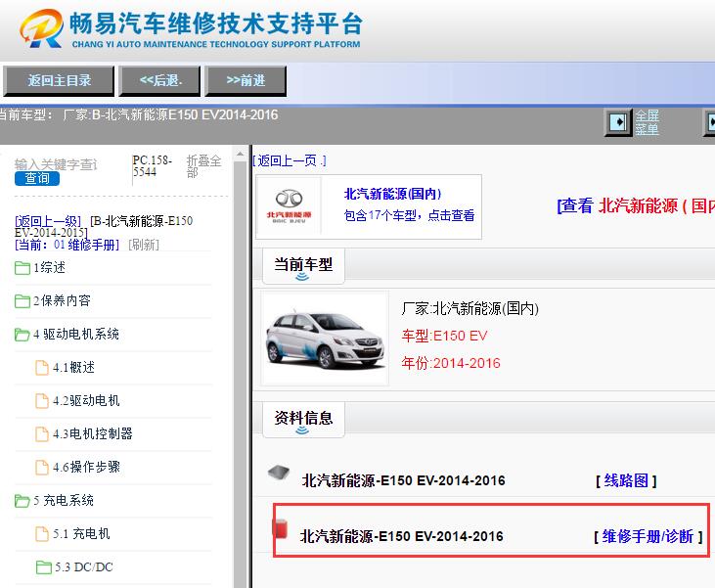Open the 4.2驱动电机 document icon
The image size is (715, 588).
coord(42,401)
